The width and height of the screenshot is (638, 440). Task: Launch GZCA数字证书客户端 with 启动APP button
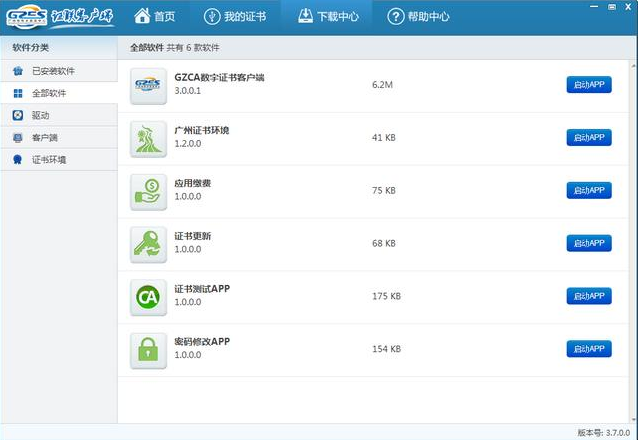pyautogui.click(x=588, y=85)
